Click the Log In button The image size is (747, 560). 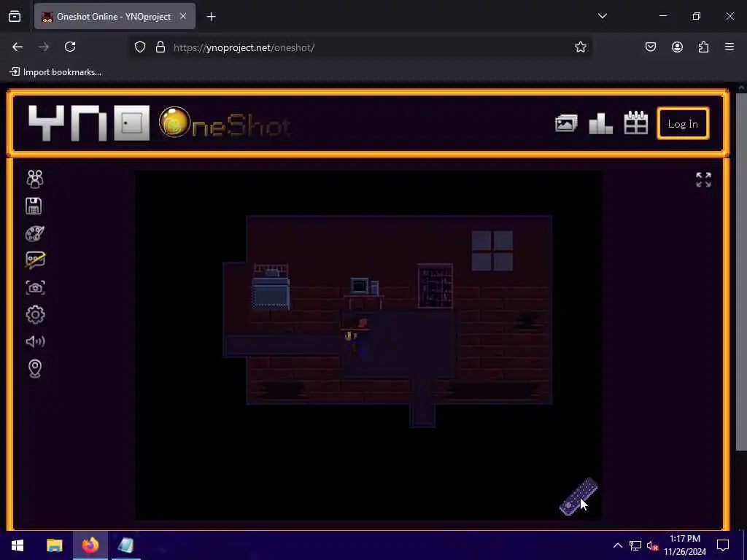683,124
